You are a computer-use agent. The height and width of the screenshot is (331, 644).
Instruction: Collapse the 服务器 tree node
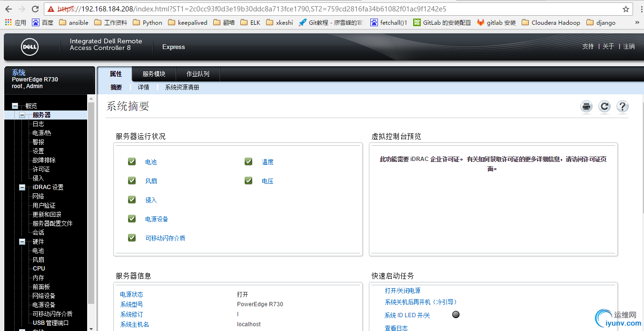click(x=22, y=115)
